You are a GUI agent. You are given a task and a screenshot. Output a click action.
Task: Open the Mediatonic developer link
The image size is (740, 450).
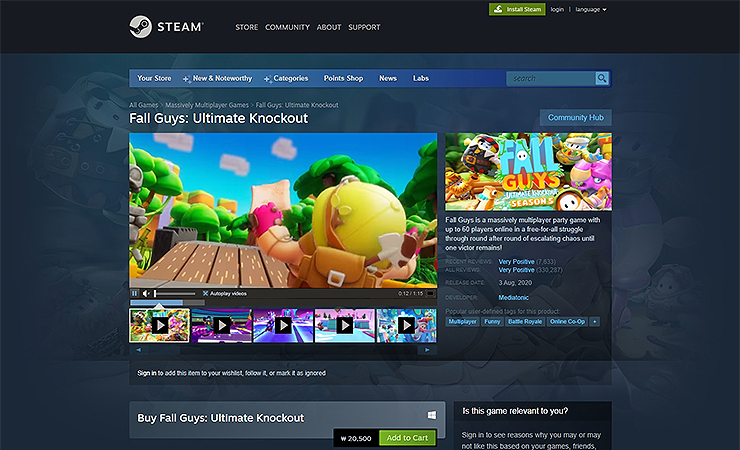tap(513, 298)
